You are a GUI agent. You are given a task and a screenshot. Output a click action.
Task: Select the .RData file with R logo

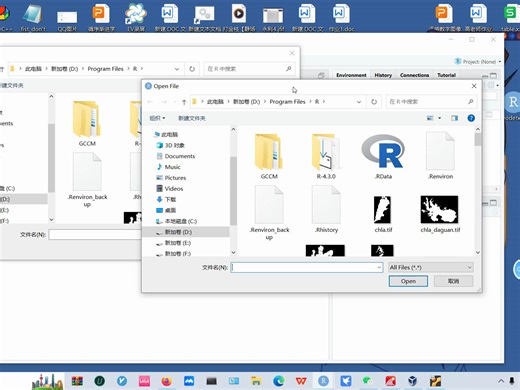tap(383, 156)
